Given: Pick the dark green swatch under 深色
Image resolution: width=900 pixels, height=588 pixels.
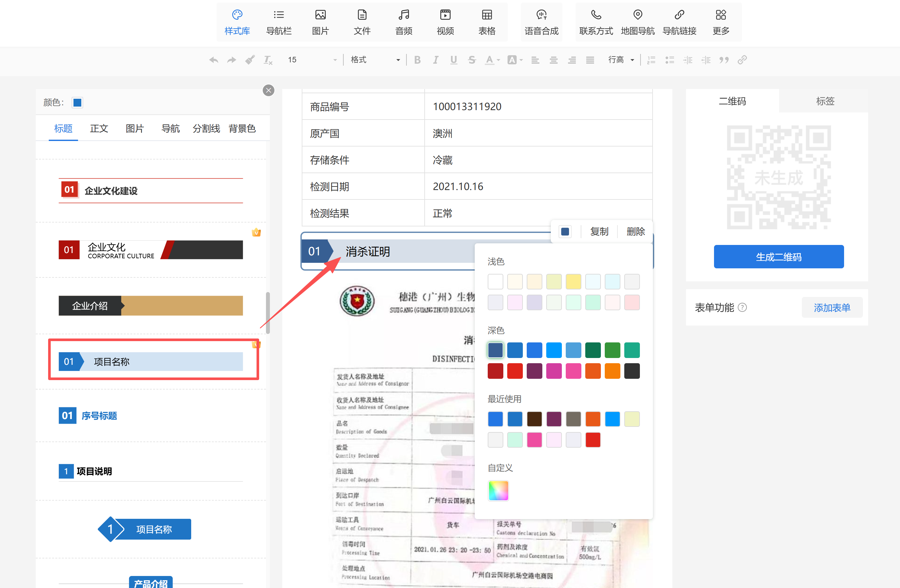Looking at the screenshot, I should coord(592,350).
